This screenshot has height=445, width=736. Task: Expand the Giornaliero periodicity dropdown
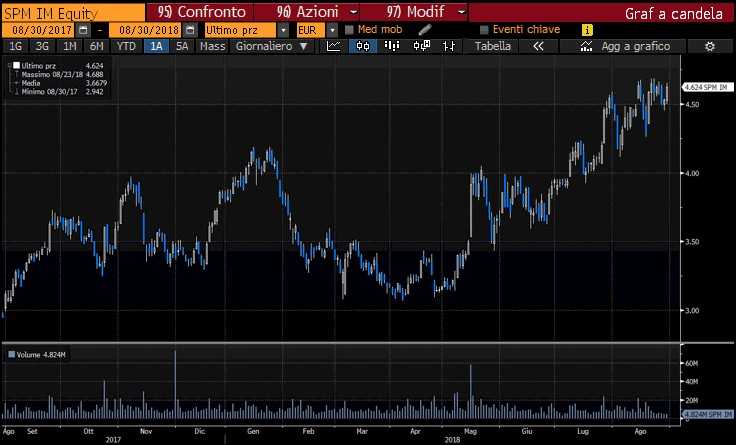[304, 46]
